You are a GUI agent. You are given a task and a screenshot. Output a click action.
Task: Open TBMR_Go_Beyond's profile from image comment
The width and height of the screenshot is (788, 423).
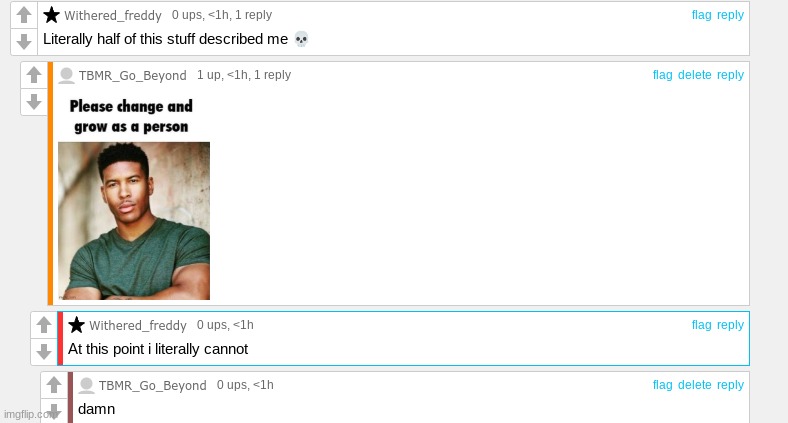tap(133, 75)
